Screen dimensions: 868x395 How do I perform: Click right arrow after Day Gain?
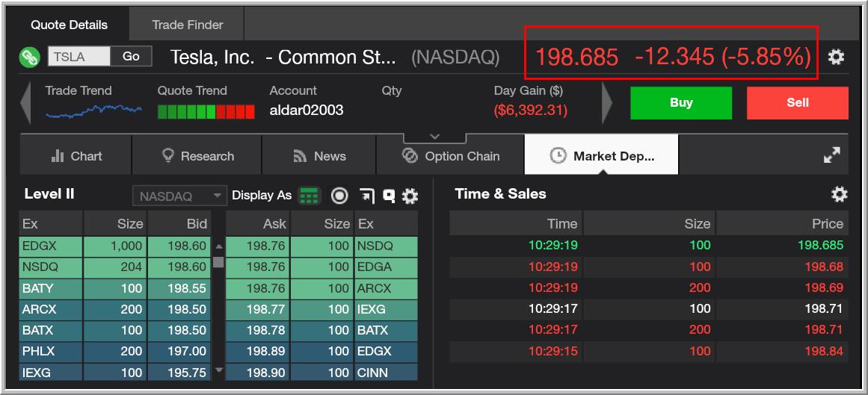(607, 103)
